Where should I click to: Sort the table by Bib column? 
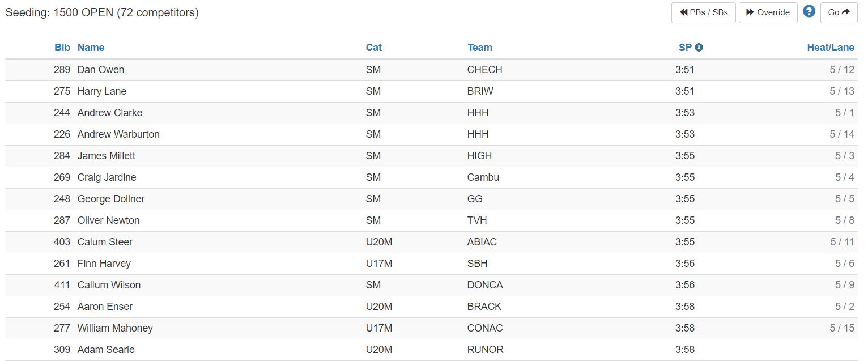62,48
